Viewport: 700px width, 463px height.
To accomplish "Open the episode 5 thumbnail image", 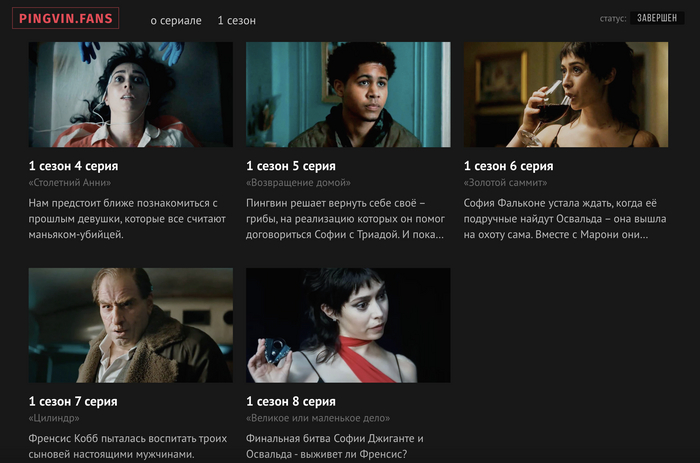I will 348,95.
